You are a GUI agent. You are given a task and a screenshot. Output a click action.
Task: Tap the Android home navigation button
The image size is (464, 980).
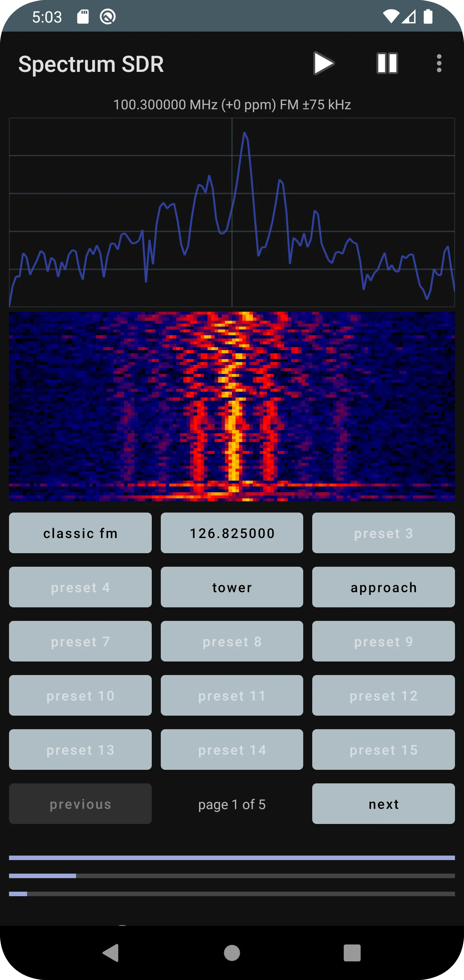coord(232,953)
